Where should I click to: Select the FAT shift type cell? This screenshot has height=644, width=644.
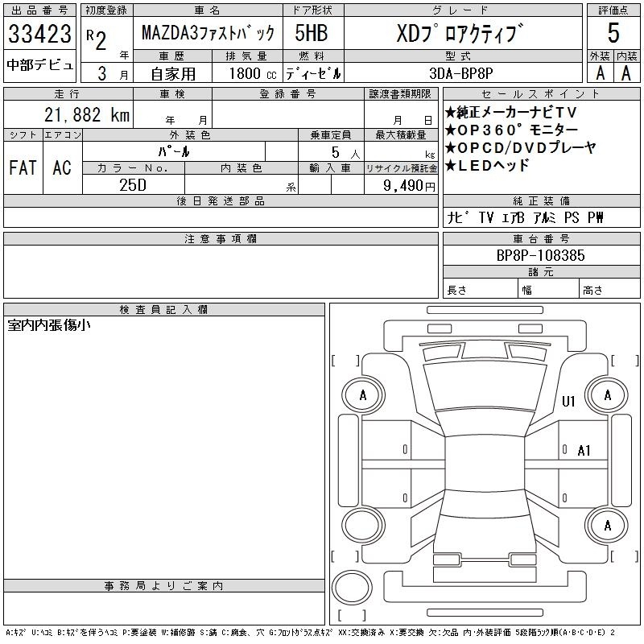tap(23, 168)
